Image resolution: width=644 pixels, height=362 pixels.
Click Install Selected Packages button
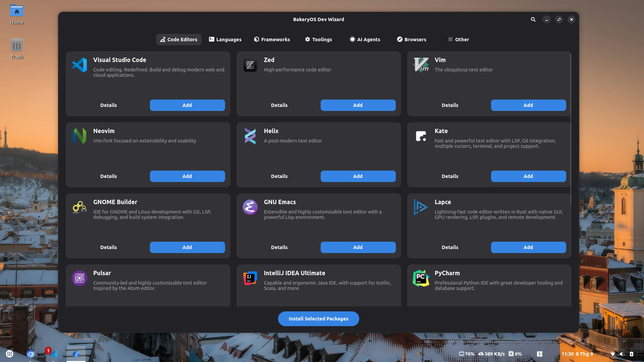click(318, 319)
